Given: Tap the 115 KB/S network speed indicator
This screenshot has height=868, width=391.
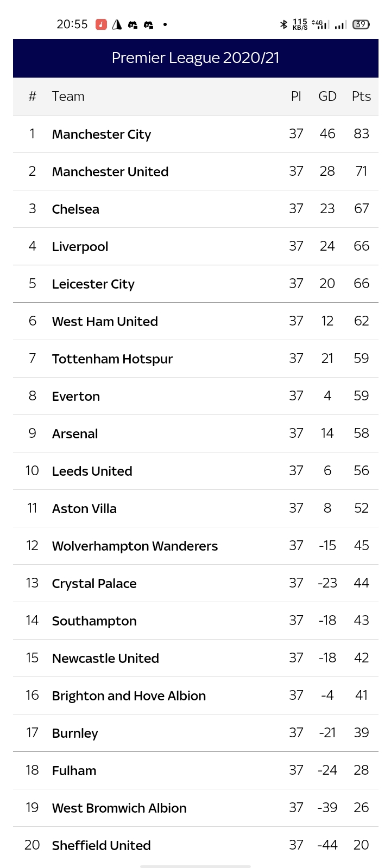Looking at the screenshot, I should tap(300, 24).
